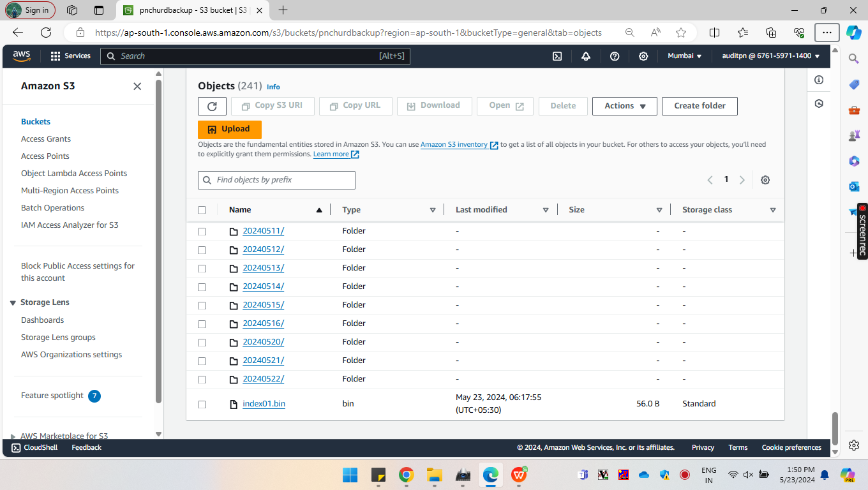Check the box for folder 20240520/
868x490 pixels.
(x=202, y=342)
